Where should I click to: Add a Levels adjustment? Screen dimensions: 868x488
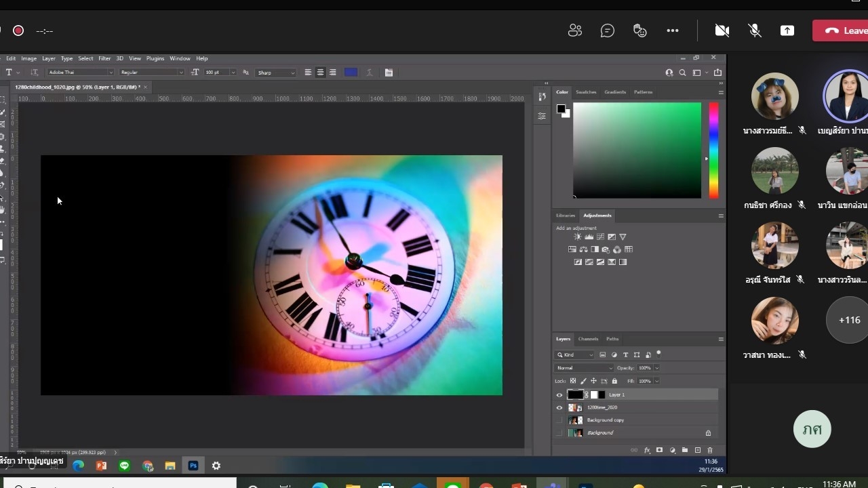(589, 237)
